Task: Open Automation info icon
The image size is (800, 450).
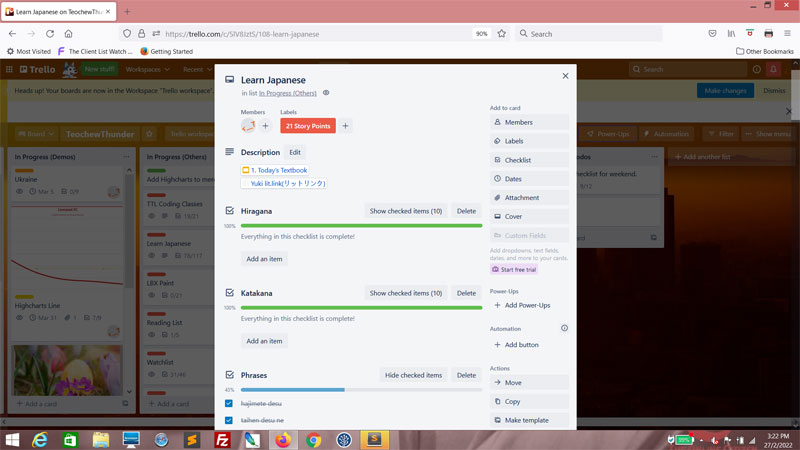Action: [x=564, y=328]
